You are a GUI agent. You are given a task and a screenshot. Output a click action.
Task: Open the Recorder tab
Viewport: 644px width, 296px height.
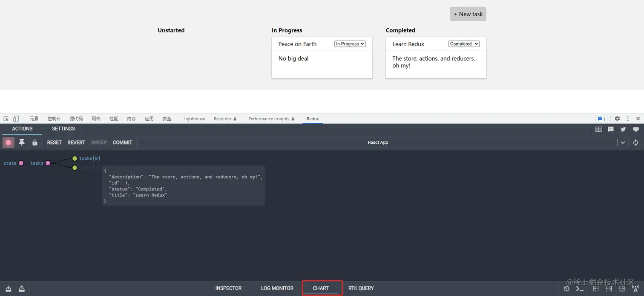[225, 119]
